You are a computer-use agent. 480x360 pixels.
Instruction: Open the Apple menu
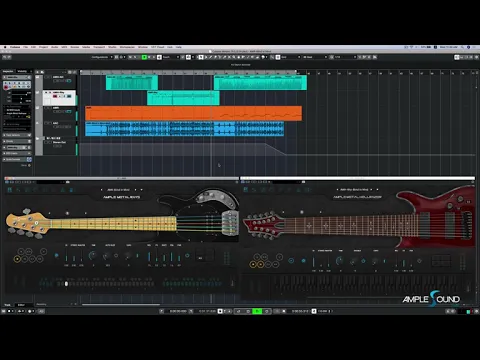coord(5,47)
